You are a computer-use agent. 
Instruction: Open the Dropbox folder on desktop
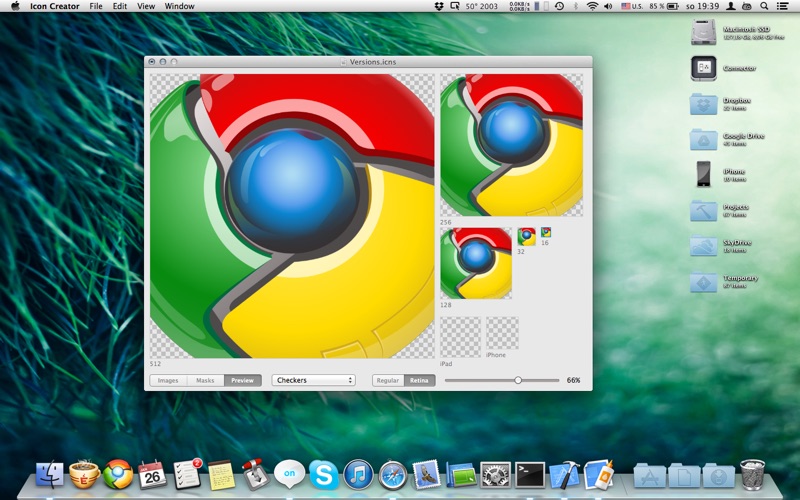(x=704, y=104)
